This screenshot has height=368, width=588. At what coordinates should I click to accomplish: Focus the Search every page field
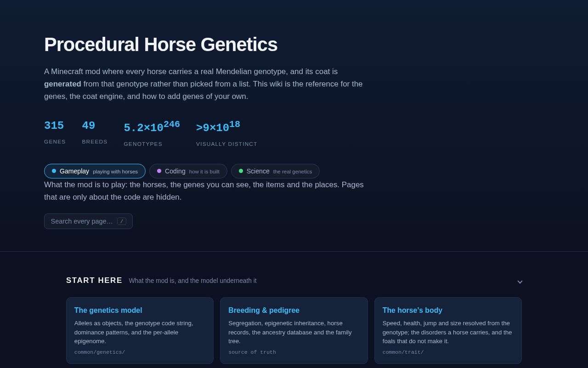[x=88, y=221]
